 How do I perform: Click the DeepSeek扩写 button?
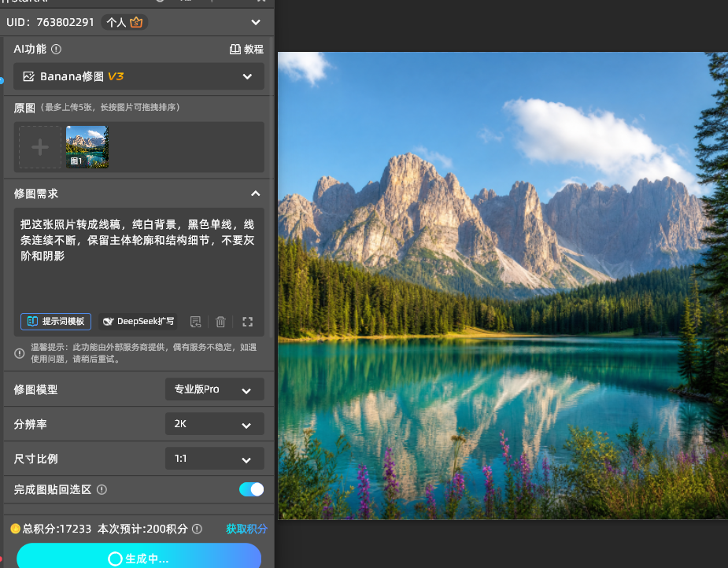click(138, 322)
